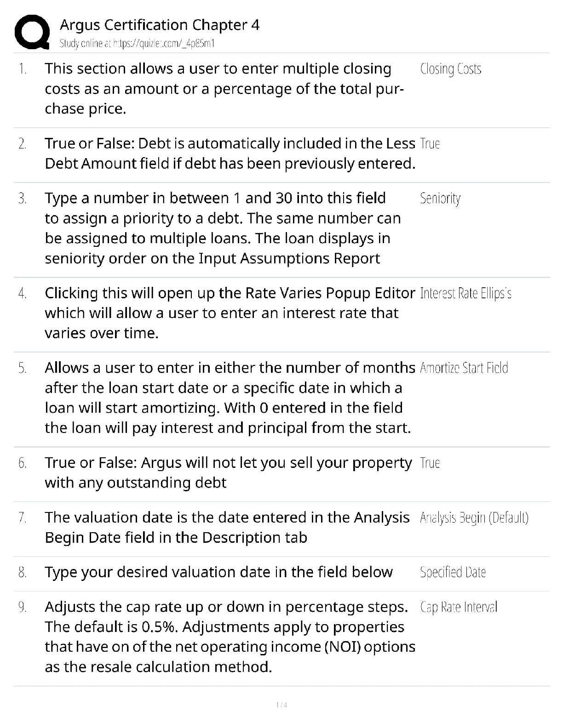The width and height of the screenshot is (563, 728).
Task: Open the quizlet.com study link
Action: click(x=137, y=44)
